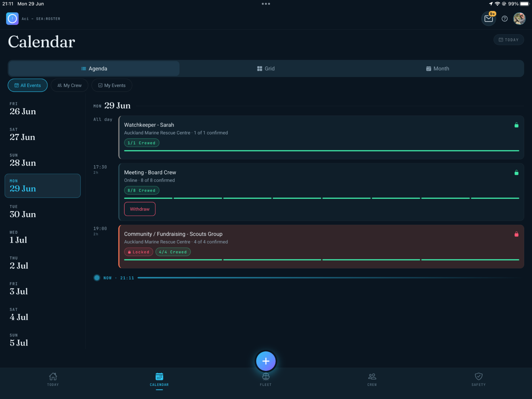532x399 pixels.
Task: Open the Community / Fundraising - Scouts Group event title
Action: (173, 234)
